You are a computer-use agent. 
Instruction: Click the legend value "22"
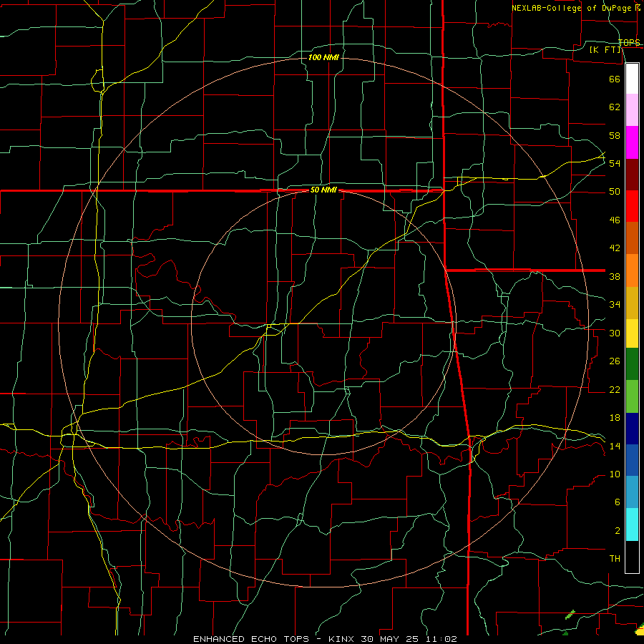coord(615,389)
